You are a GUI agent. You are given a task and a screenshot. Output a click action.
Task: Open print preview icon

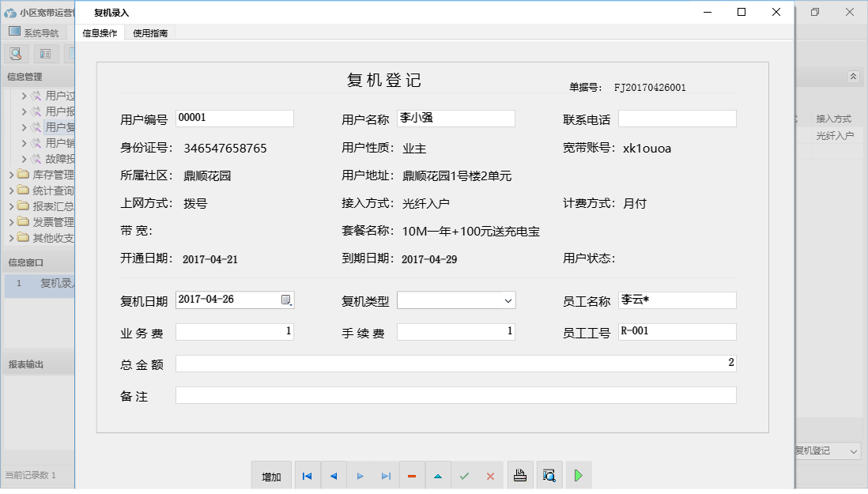click(x=549, y=476)
